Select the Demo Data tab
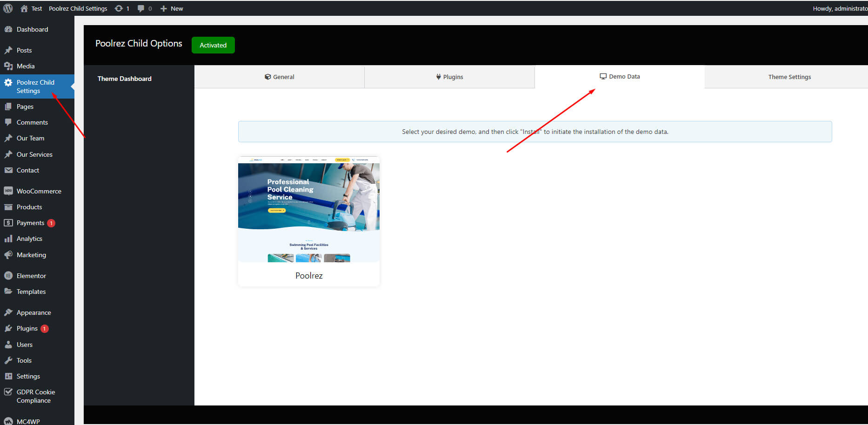 point(620,76)
